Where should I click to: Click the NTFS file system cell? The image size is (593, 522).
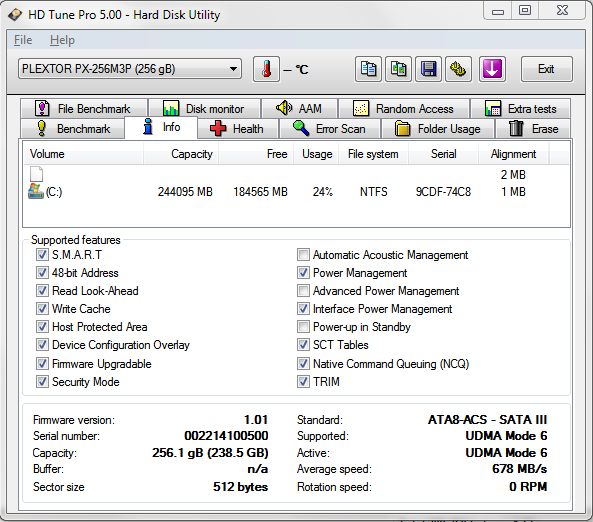coord(374,192)
